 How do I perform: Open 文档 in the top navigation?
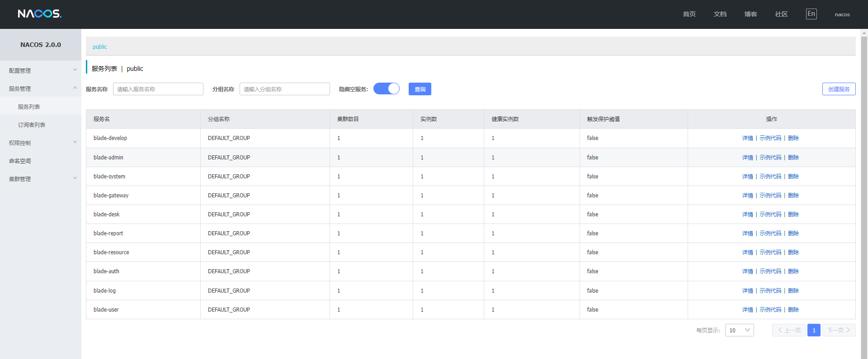[720, 14]
